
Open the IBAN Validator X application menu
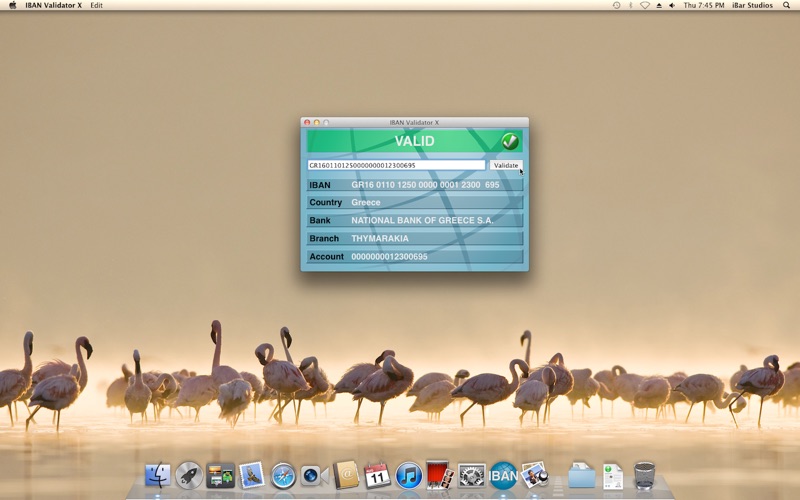[53, 5]
